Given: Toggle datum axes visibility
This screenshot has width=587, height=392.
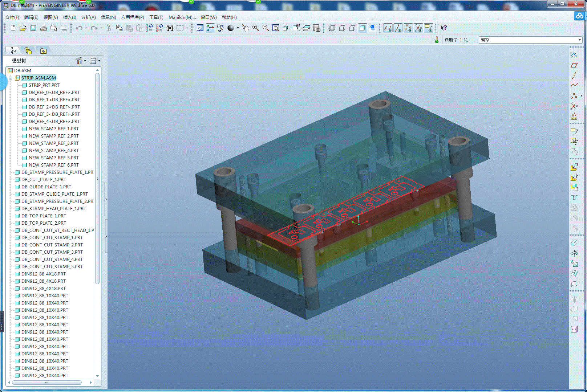Looking at the screenshot, I should click(398, 28).
